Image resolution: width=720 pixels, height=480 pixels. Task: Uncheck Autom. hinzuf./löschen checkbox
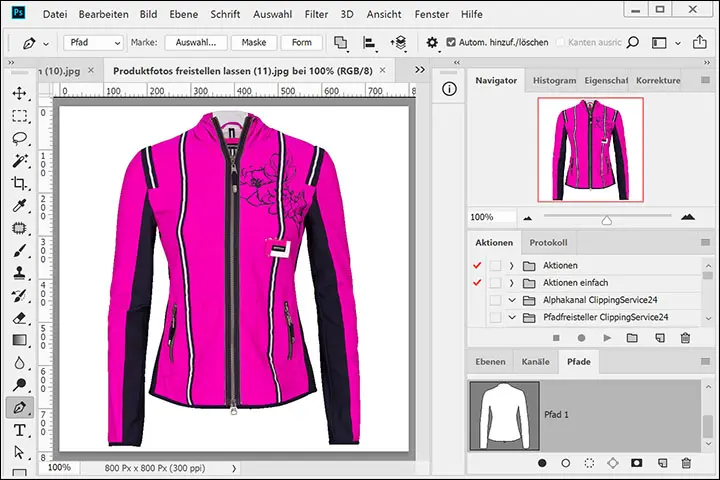[451, 43]
